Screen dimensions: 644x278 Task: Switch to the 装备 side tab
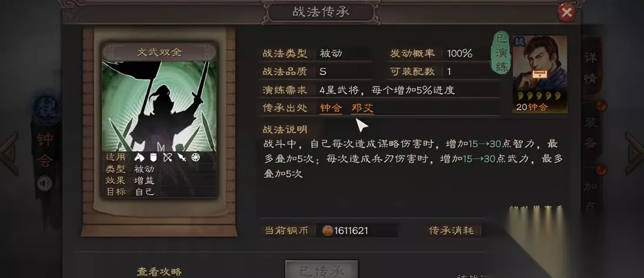590,133
